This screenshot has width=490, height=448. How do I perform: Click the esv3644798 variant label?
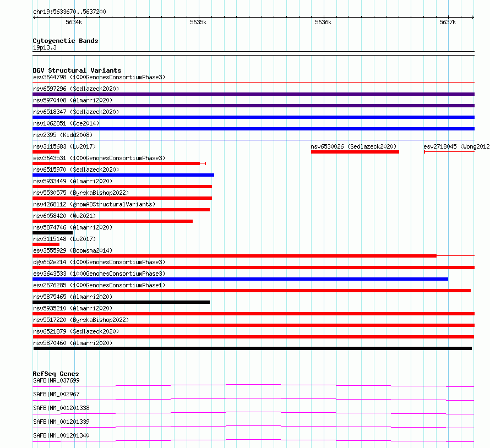[x=99, y=77]
